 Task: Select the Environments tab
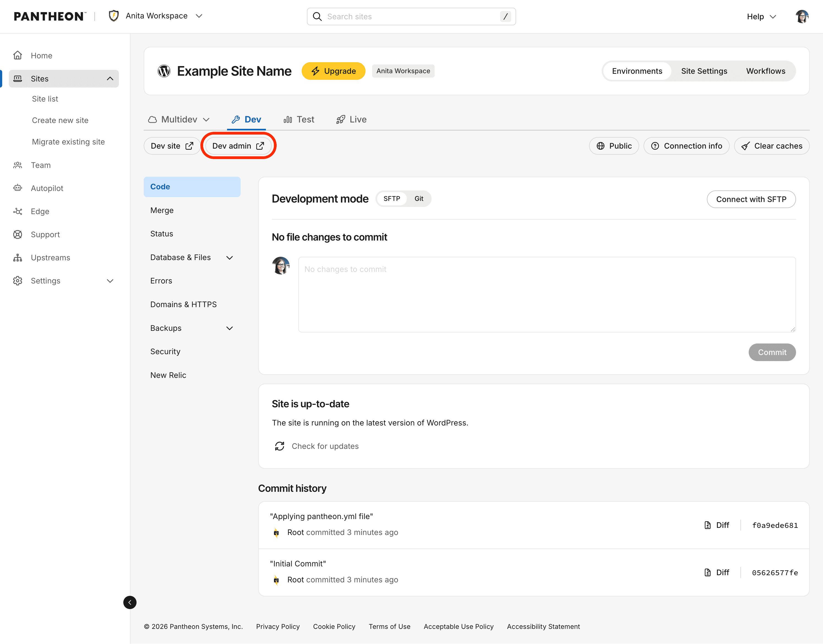click(x=637, y=71)
